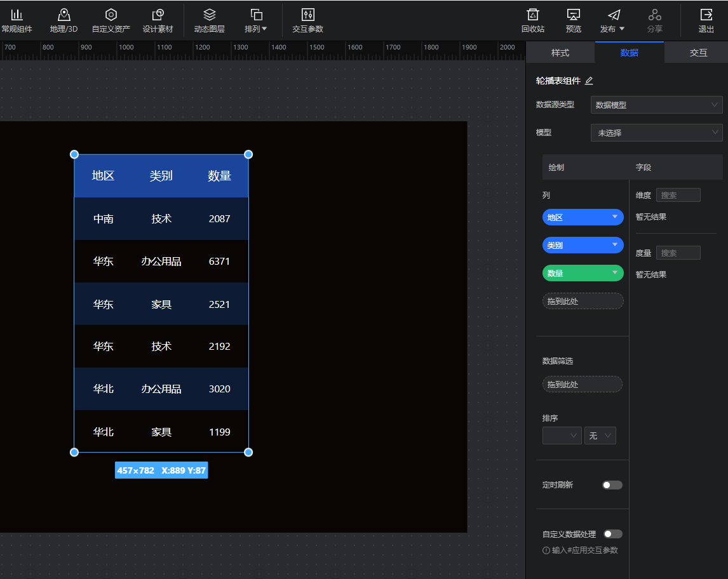Enable the 自定义数据处理 switch
The height and width of the screenshot is (579, 728).
pos(612,534)
